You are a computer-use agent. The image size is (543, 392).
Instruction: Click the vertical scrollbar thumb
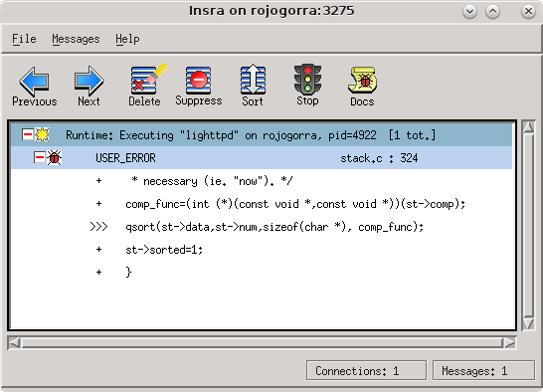(x=528, y=225)
